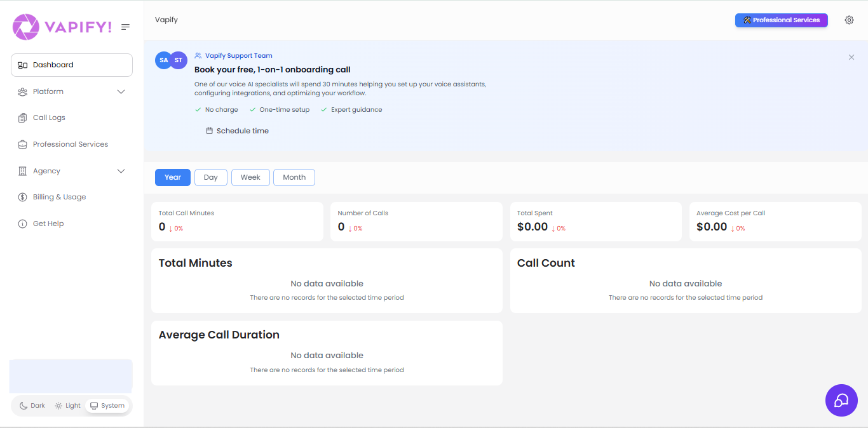
Task: Click the Average Call Duration heading
Action: point(219,335)
